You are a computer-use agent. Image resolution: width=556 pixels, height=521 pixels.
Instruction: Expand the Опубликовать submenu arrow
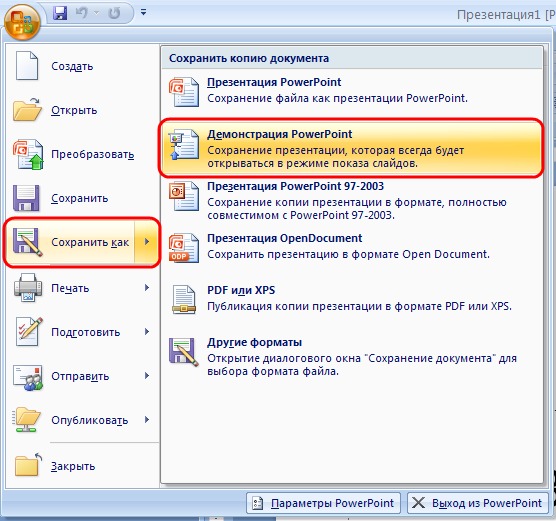[147, 420]
